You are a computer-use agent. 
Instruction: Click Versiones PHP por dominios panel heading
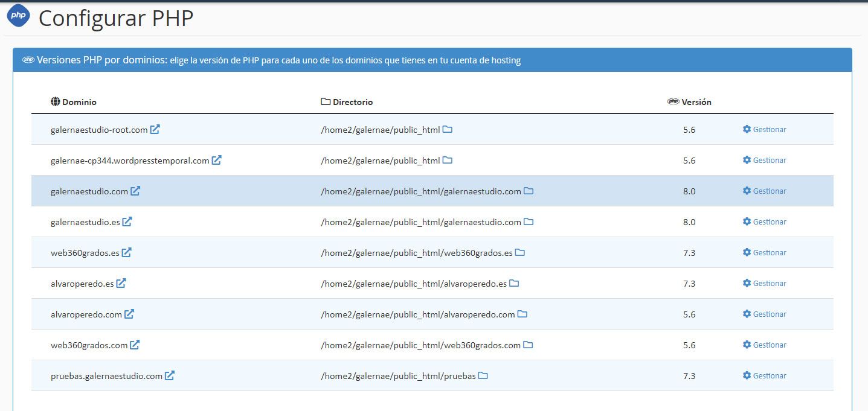432,60
